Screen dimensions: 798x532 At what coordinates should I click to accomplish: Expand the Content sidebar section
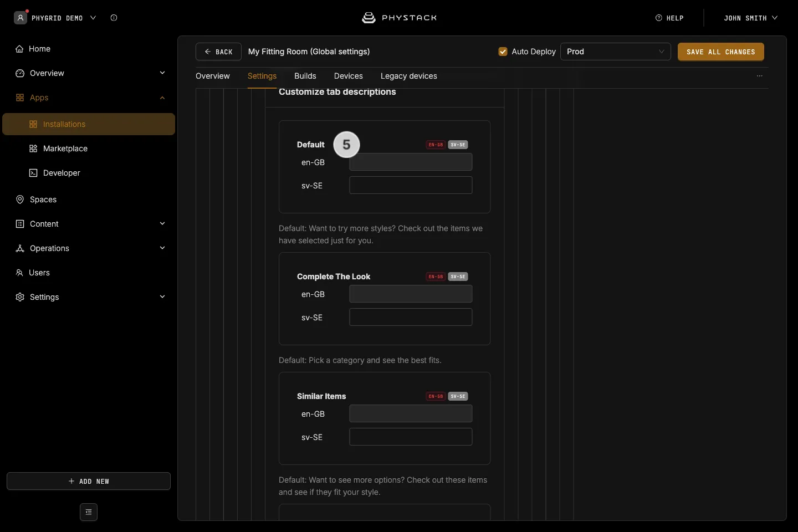[162, 224]
